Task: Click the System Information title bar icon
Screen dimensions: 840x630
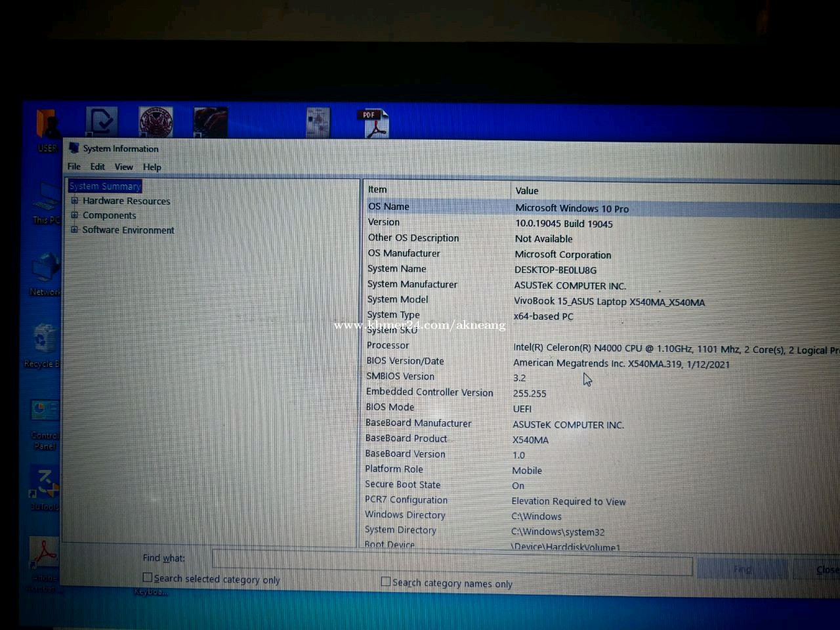Action: pyautogui.click(x=74, y=148)
